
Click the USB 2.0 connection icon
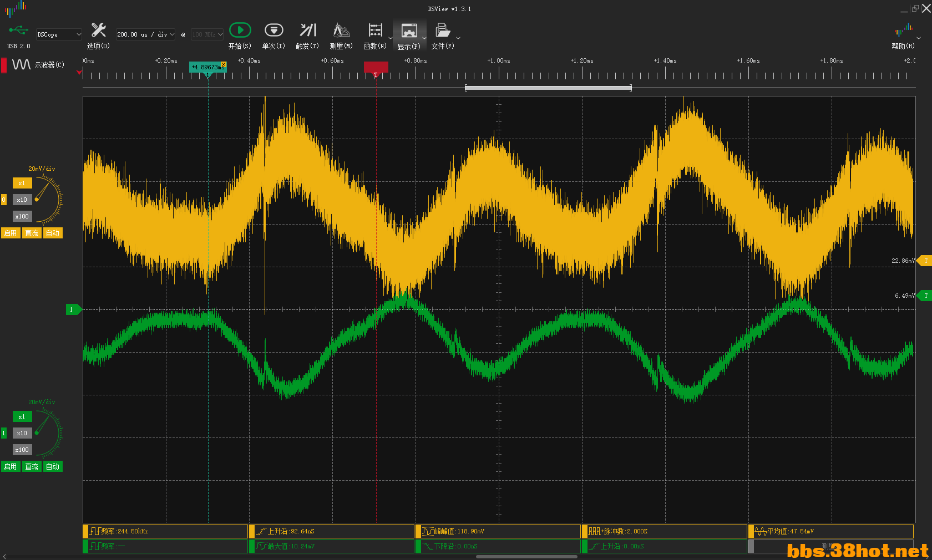click(x=18, y=30)
